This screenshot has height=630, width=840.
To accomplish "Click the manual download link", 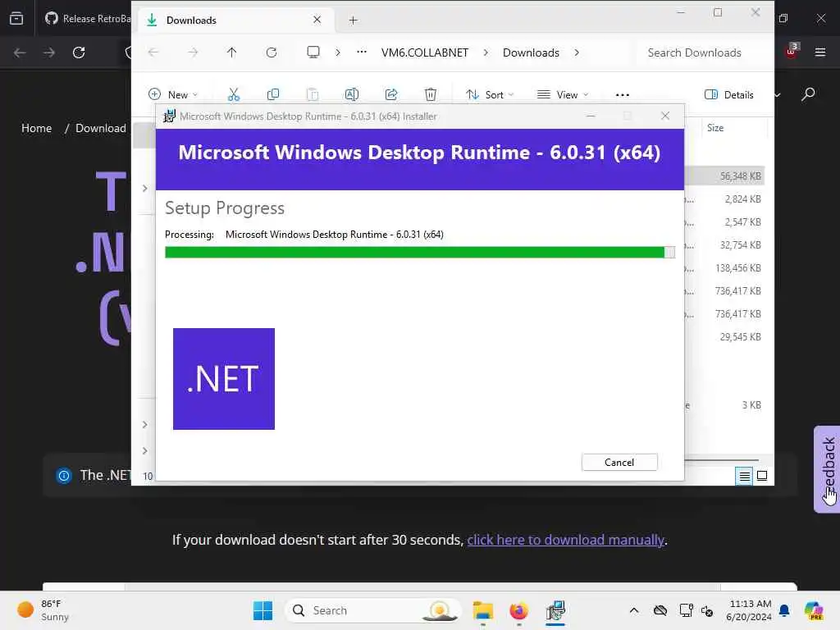I will click(566, 540).
